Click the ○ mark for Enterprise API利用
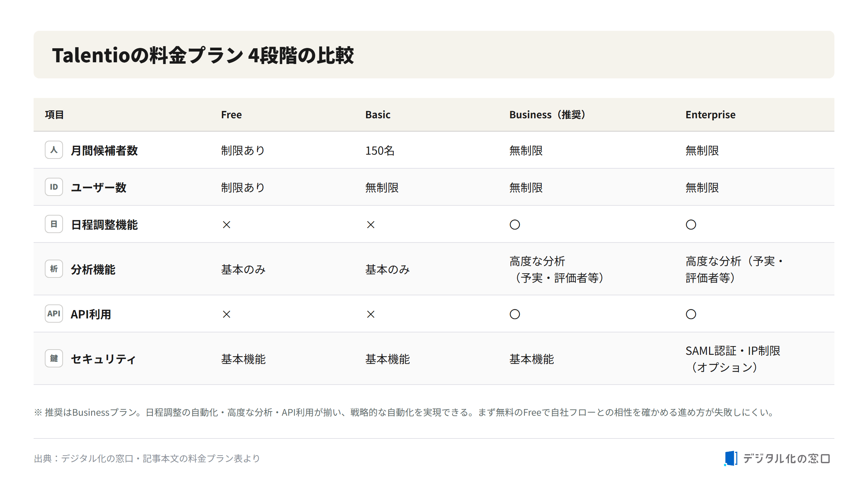868x499 pixels. coord(691,314)
